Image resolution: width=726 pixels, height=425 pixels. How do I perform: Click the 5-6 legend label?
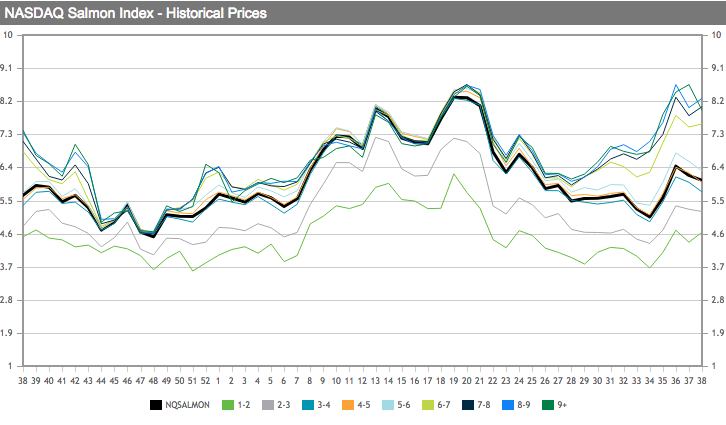point(404,405)
